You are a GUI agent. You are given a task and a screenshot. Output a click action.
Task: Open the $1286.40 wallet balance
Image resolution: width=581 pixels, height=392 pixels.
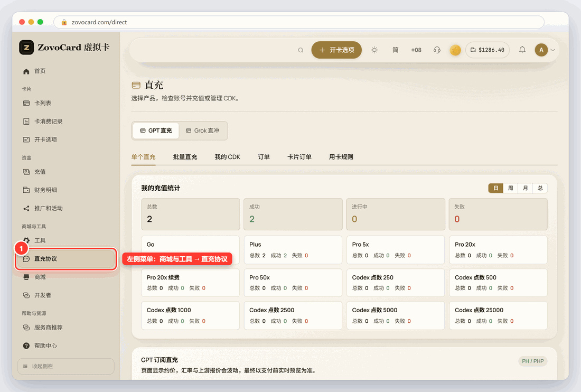pos(488,50)
